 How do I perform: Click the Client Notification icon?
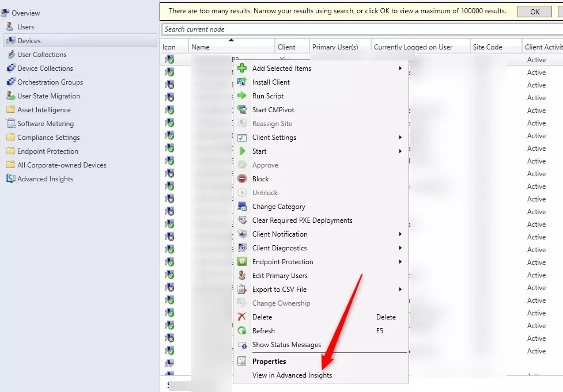[x=242, y=234]
